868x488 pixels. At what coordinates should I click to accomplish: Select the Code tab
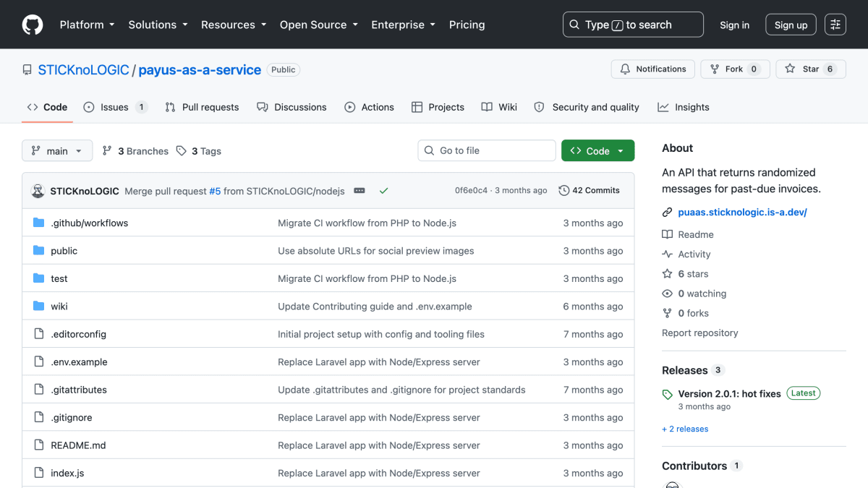47,107
